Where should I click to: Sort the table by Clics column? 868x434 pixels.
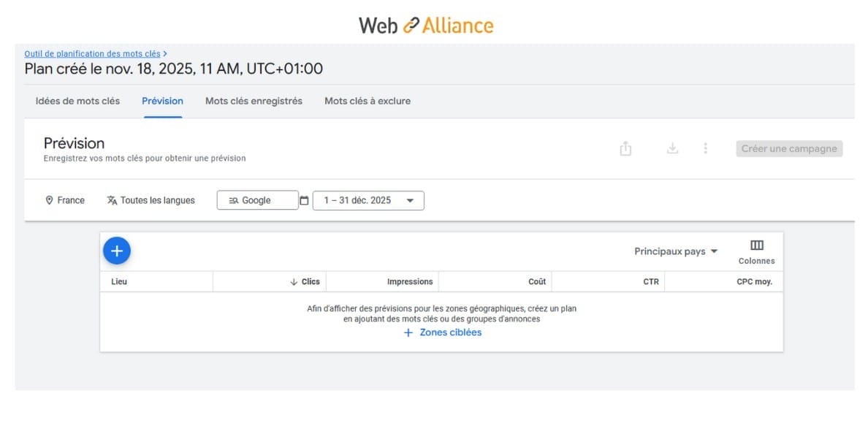305,281
